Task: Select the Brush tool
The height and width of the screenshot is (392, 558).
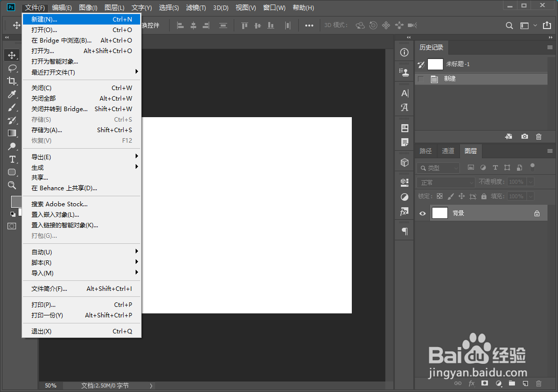Action: point(12,107)
